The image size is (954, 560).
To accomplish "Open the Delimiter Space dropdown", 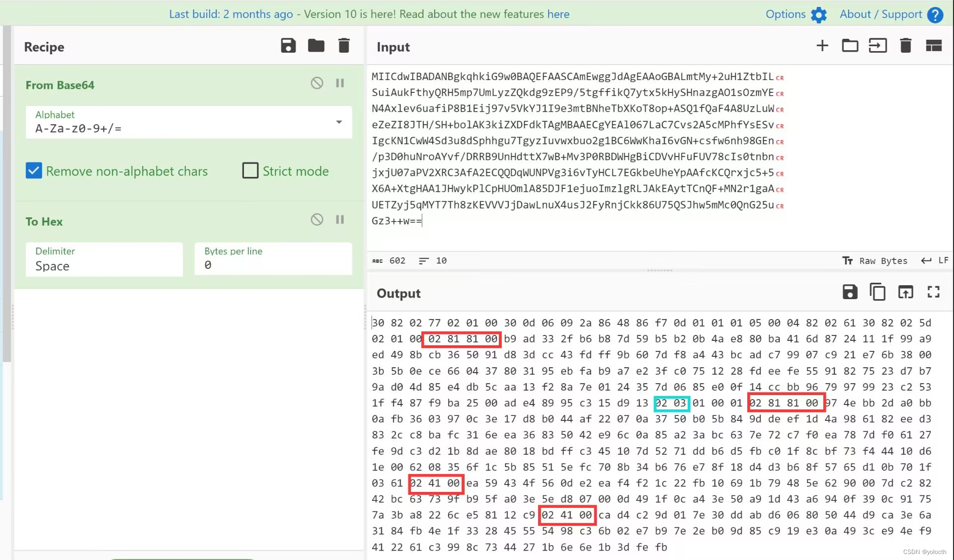I will [104, 259].
